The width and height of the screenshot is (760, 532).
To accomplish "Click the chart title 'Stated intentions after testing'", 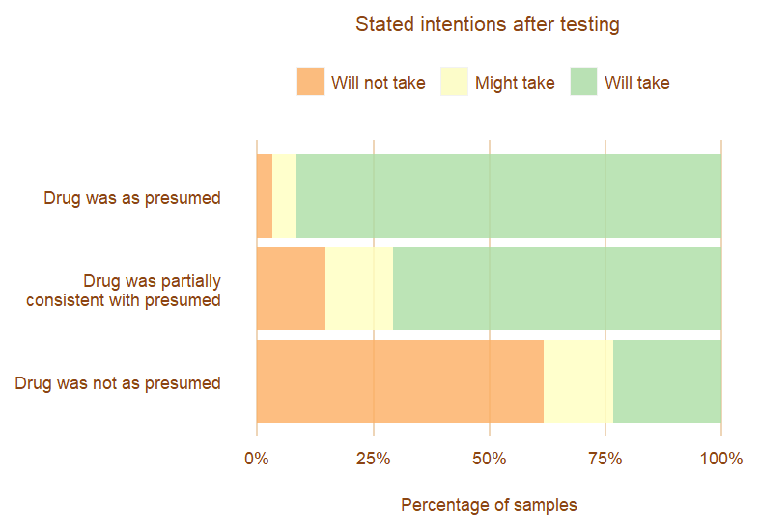I will point(487,25).
